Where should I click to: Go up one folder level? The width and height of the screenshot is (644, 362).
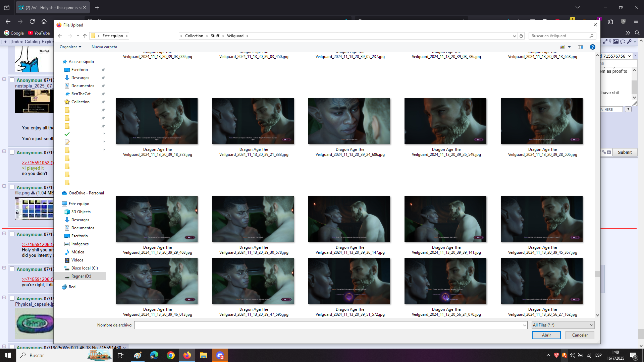pos(85,36)
